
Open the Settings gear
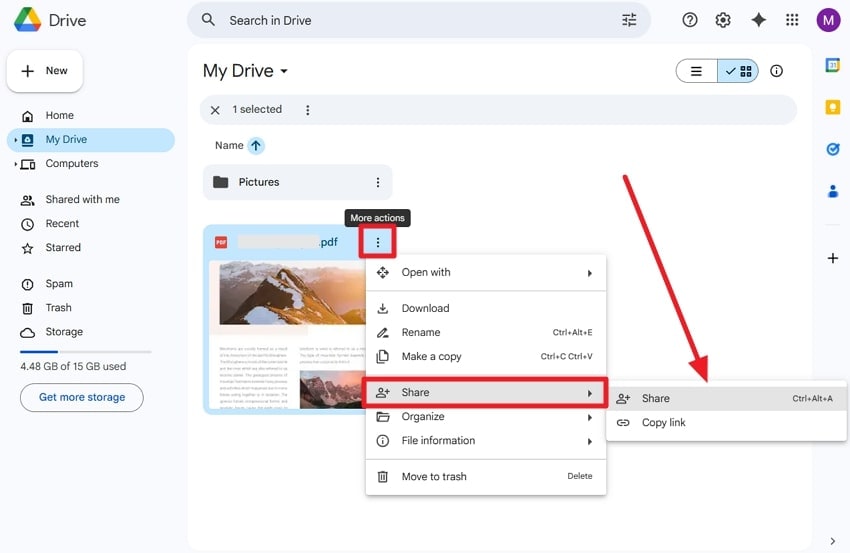click(723, 21)
